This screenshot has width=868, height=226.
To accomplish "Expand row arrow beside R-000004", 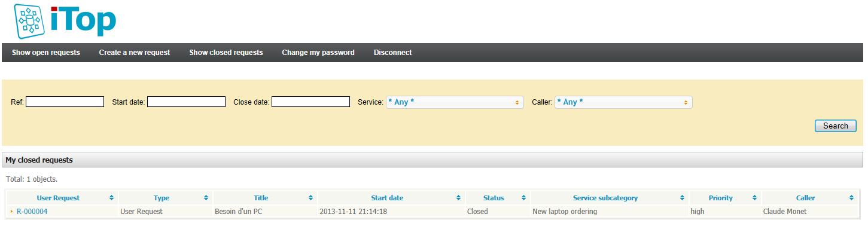I will [x=11, y=211].
